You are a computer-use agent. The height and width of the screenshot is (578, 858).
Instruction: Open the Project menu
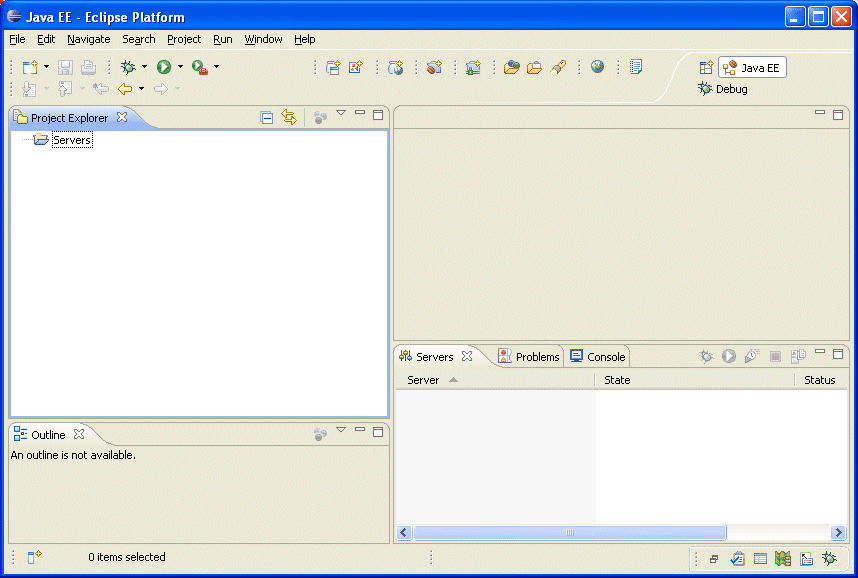coord(184,39)
